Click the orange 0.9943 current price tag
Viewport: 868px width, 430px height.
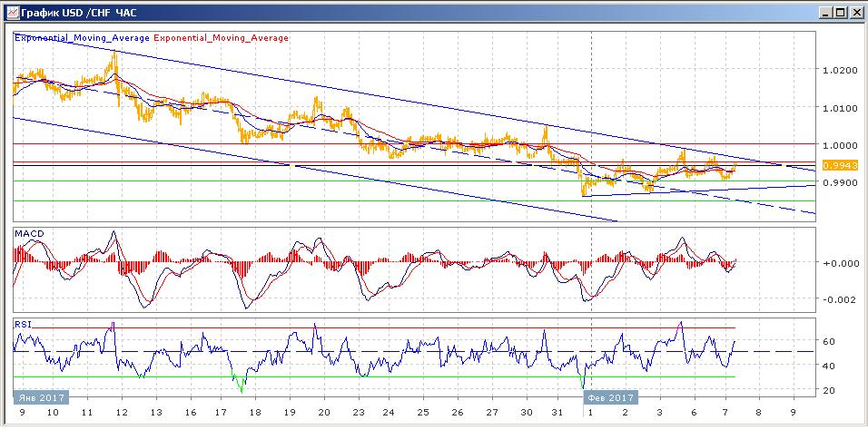[x=834, y=165]
